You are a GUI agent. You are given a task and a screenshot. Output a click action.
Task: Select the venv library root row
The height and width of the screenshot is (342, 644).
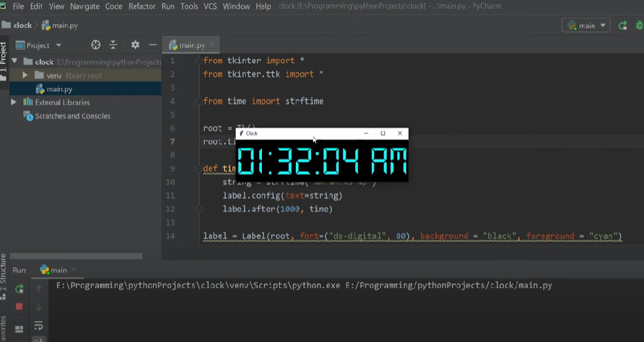tap(86, 76)
